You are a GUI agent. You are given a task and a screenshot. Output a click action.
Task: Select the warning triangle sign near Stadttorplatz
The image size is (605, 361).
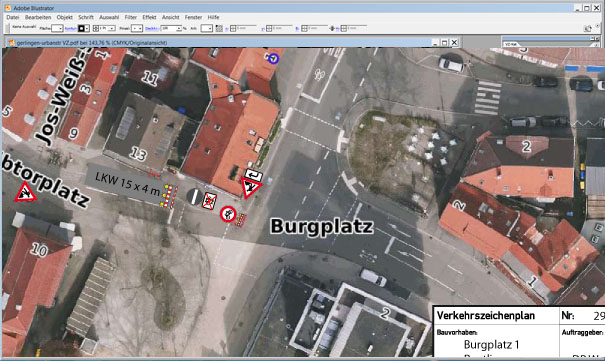[x=25, y=192]
